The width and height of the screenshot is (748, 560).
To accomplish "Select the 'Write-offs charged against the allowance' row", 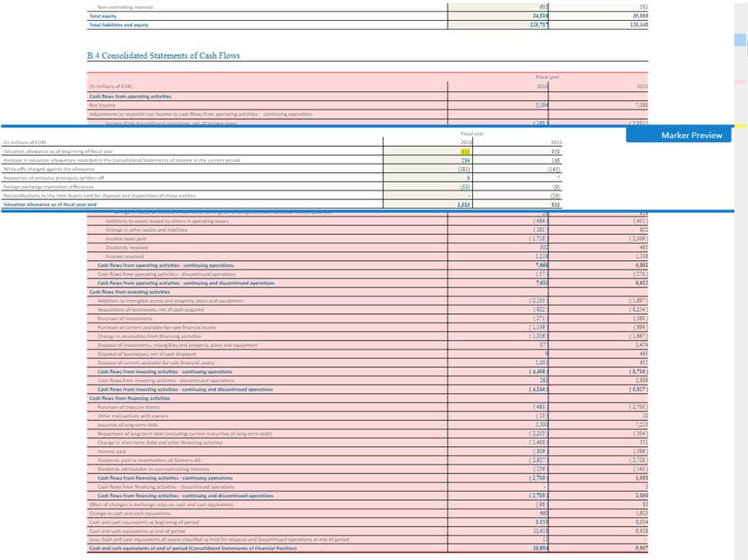I will pyautogui.click(x=283, y=169).
